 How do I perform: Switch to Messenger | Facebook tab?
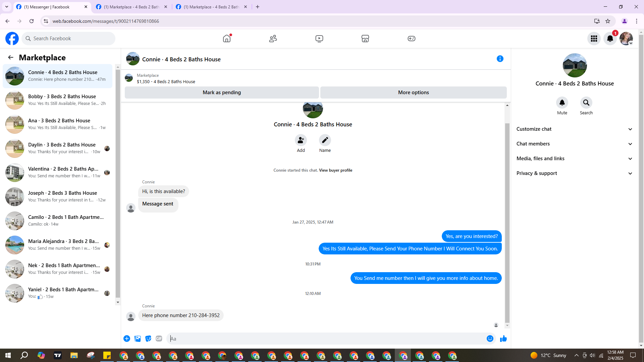click(52, 7)
